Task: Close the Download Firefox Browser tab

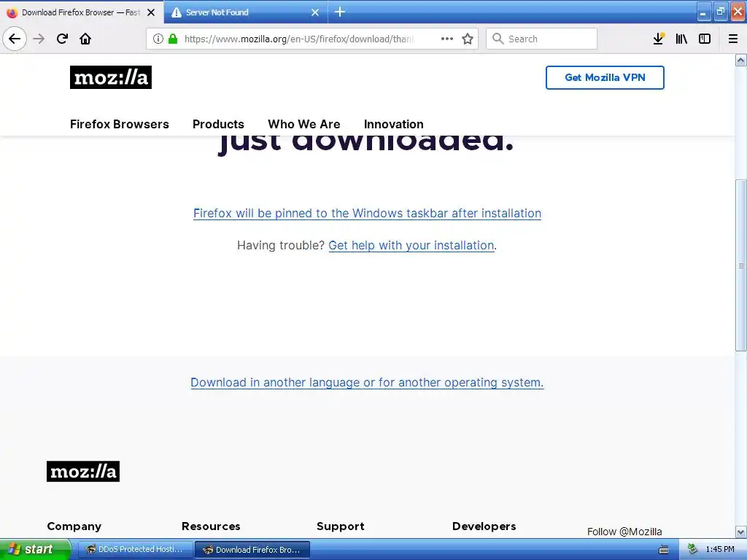Action: click(x=151, y=12)
